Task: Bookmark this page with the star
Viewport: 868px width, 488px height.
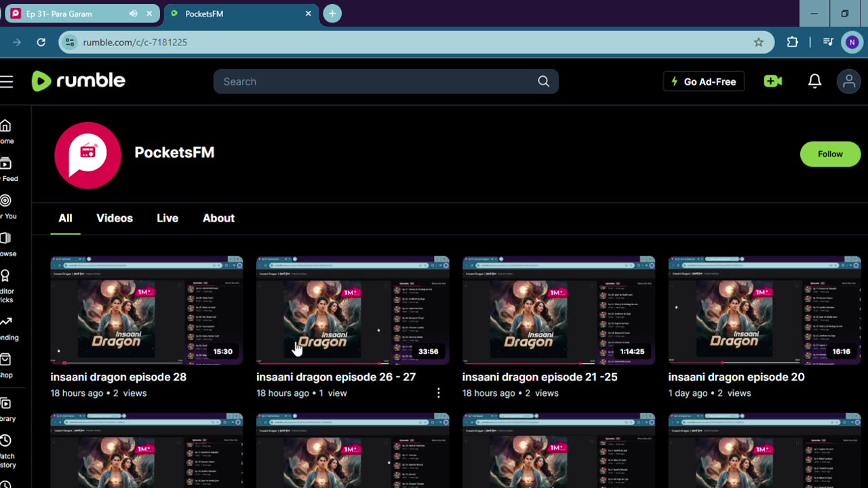Action: click(x=758, y=42)
